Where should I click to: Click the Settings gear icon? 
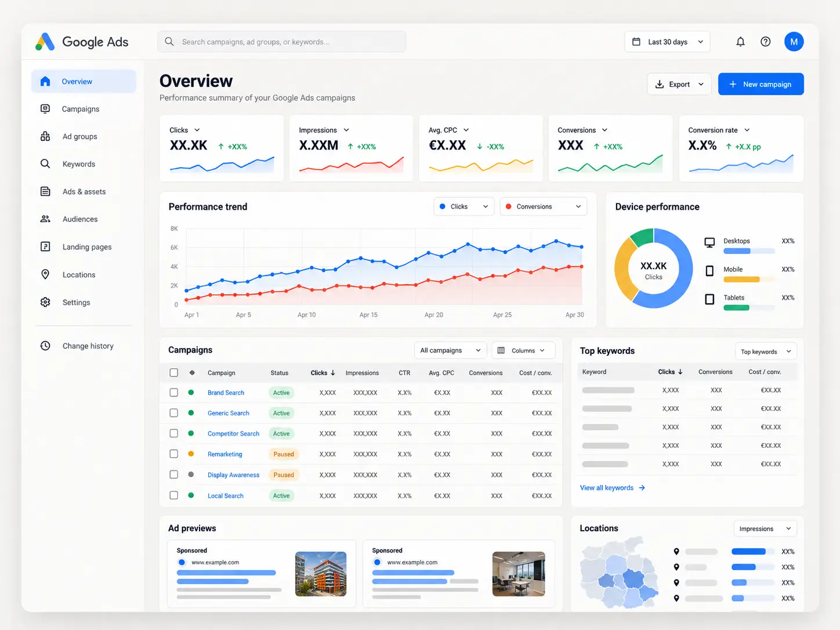coord(45,302)
